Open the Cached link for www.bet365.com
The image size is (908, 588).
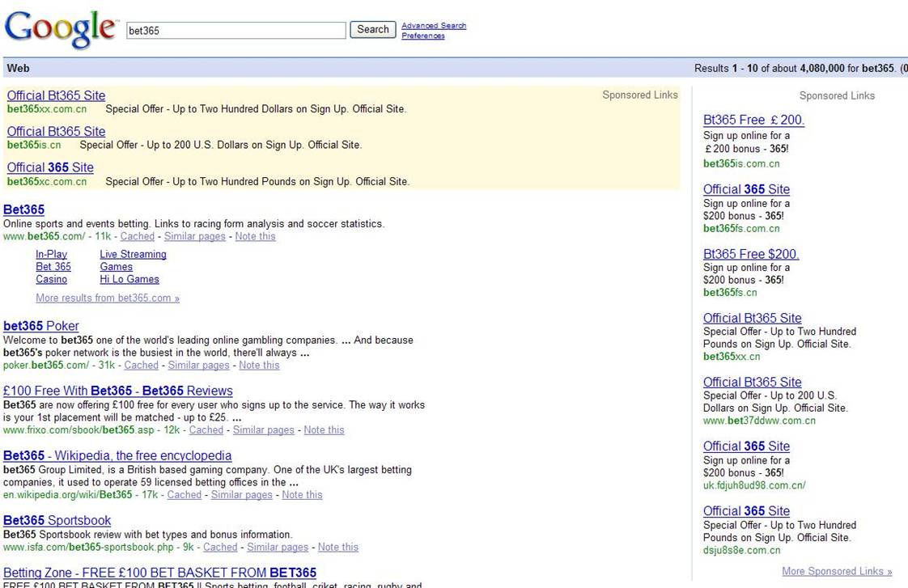point(138,236)
